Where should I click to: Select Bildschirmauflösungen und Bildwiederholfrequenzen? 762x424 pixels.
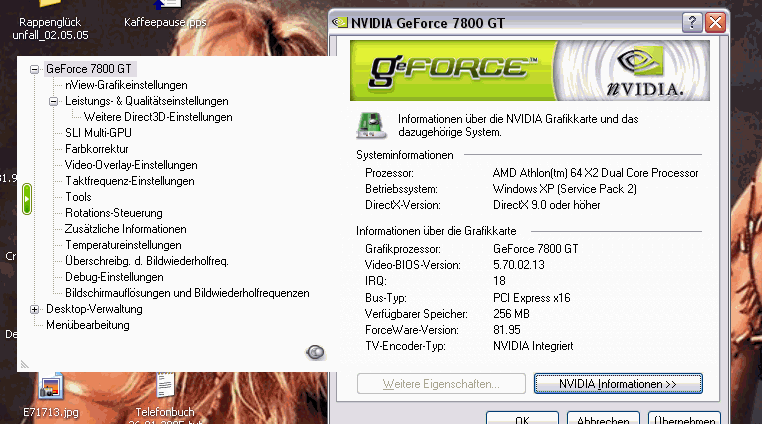pos(187,294)
